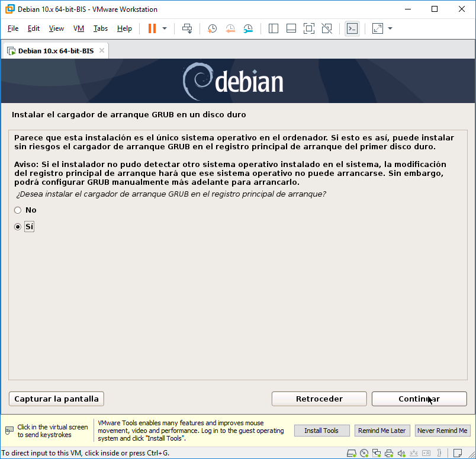Image resolution: width=476 pixels, height=459 pixels.
Task: Open the View menu
Action: pos(56,28)
